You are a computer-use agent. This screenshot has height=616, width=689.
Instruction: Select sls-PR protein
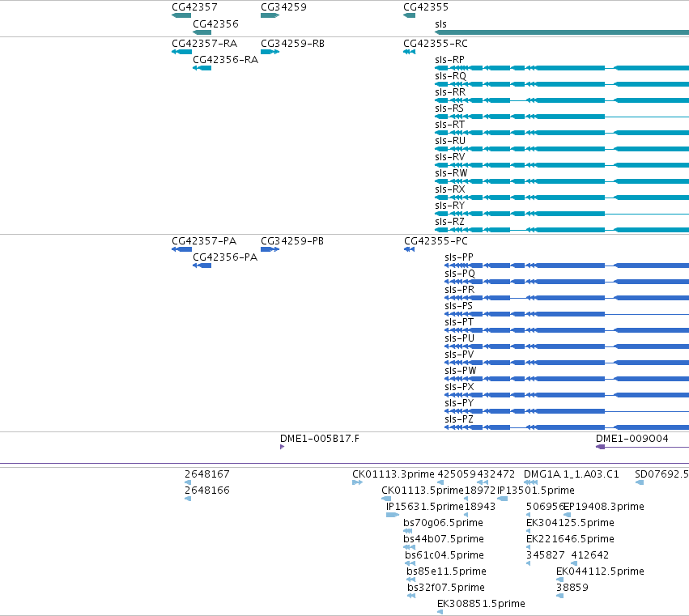tap(567, 298)
